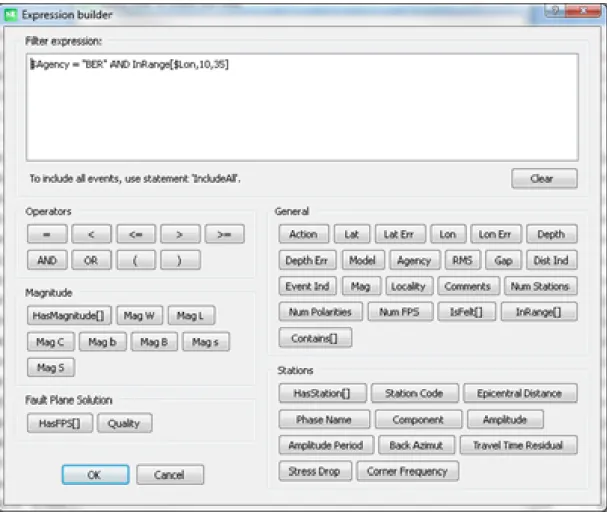
Task: Insert the Lat field
Action: (352, 234)
